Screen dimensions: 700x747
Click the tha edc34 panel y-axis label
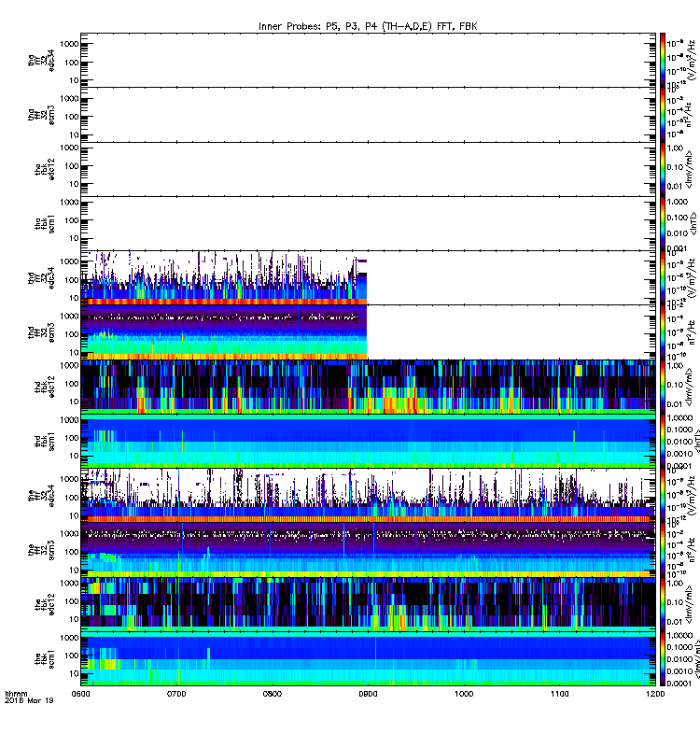click(41, 60)
